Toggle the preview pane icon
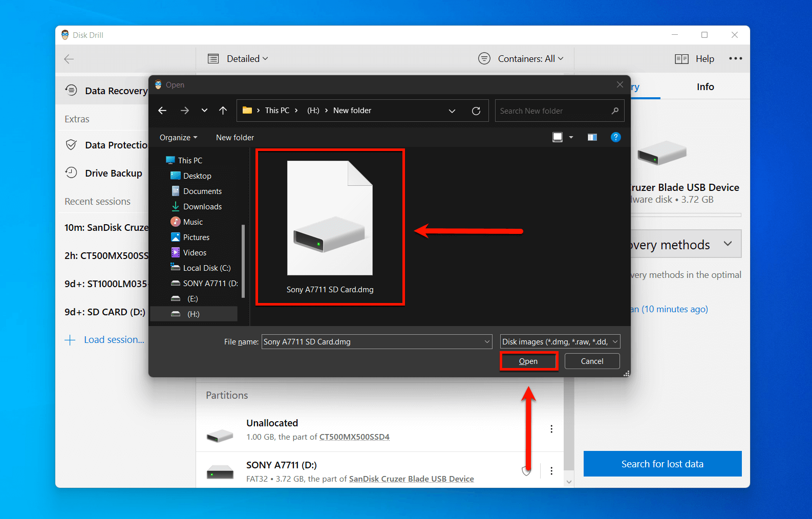812x519 pixels. point(592,137)
